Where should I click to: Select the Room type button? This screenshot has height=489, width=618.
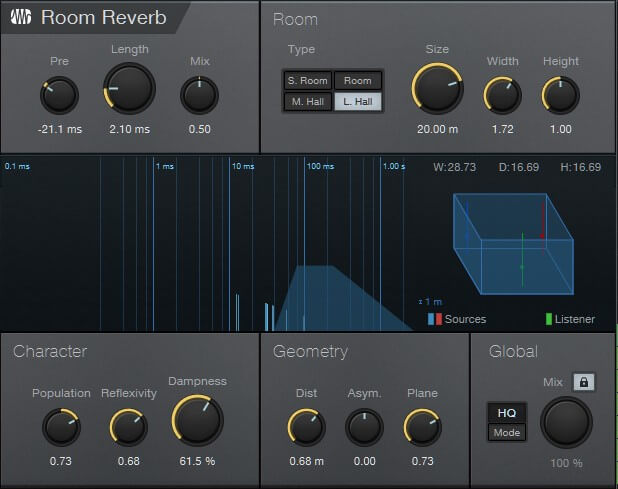(x=357, y=81)
